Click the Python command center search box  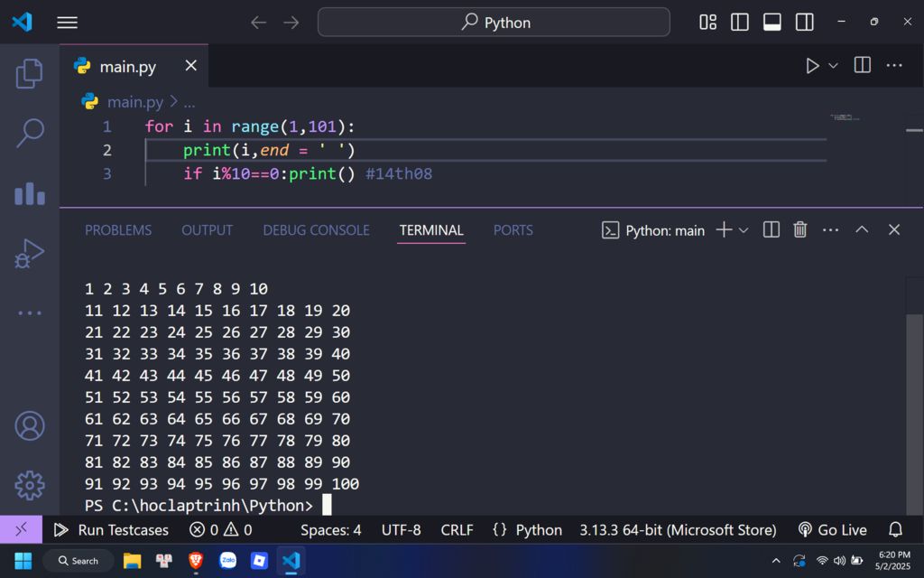pos(494,23)
